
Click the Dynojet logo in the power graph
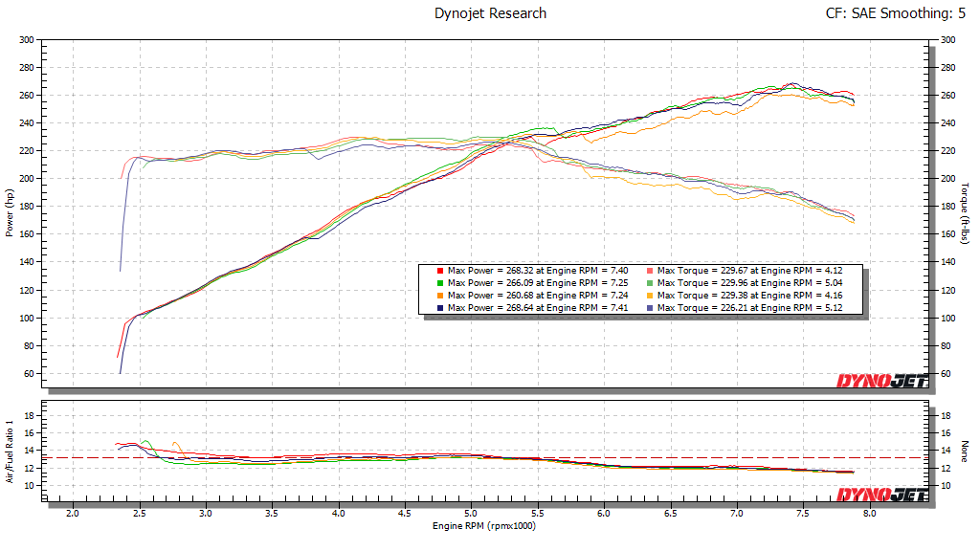882,381
